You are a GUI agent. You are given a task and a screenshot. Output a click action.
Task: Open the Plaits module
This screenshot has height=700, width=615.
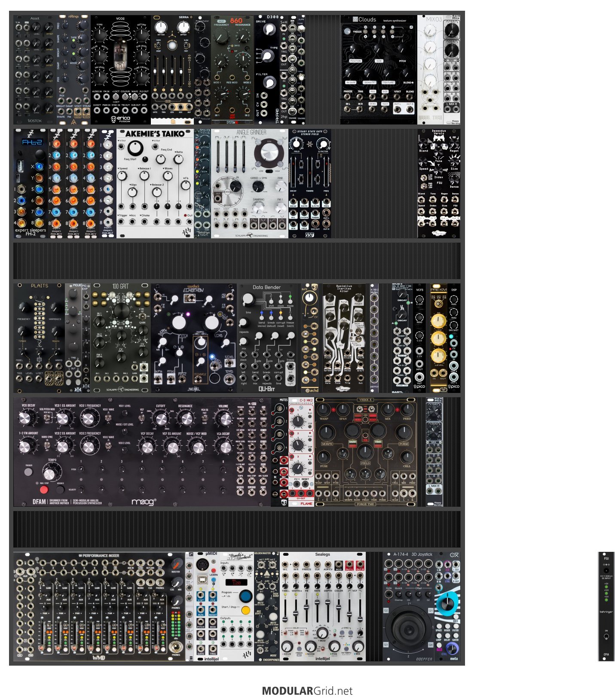39,338
